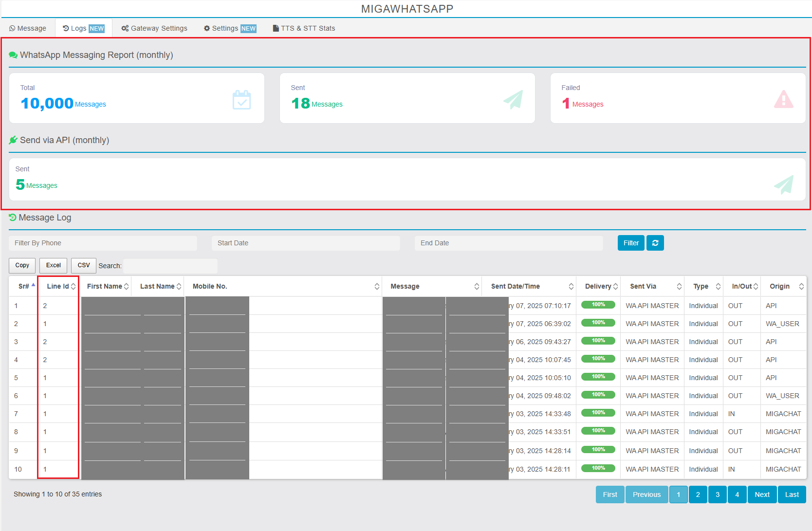
Task: Click the 100% delivery bar in row 1
Action: (598, 305)
